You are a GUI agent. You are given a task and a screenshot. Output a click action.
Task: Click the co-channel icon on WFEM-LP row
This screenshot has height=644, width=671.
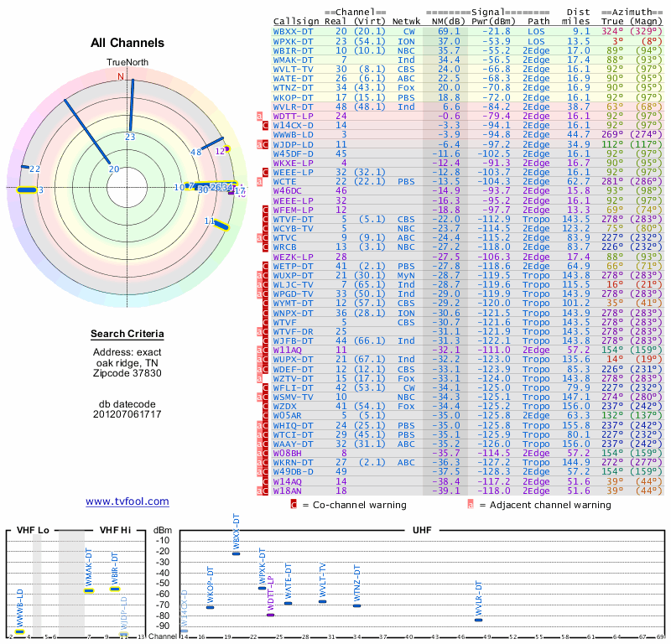(265, 210)
